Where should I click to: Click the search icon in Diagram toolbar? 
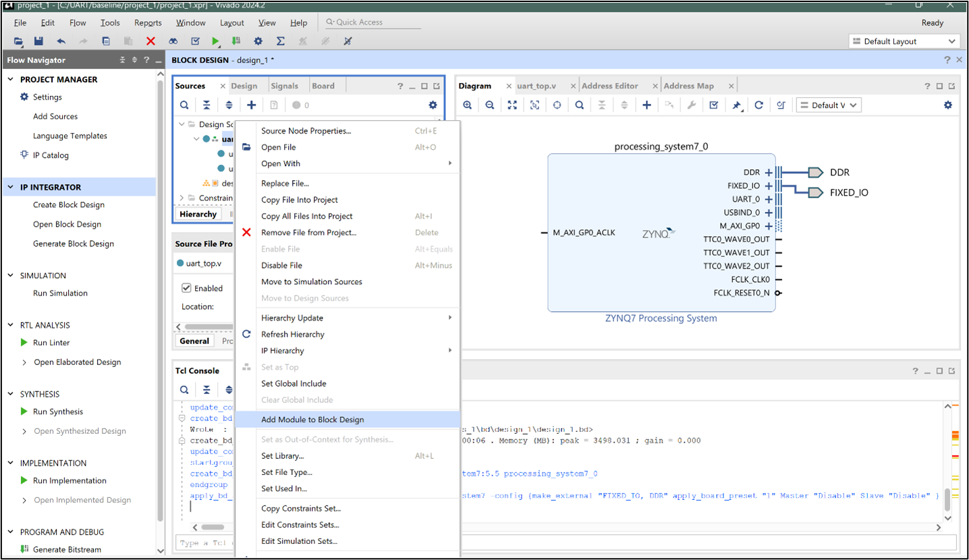pyautogui.click(x=580, y=105)
